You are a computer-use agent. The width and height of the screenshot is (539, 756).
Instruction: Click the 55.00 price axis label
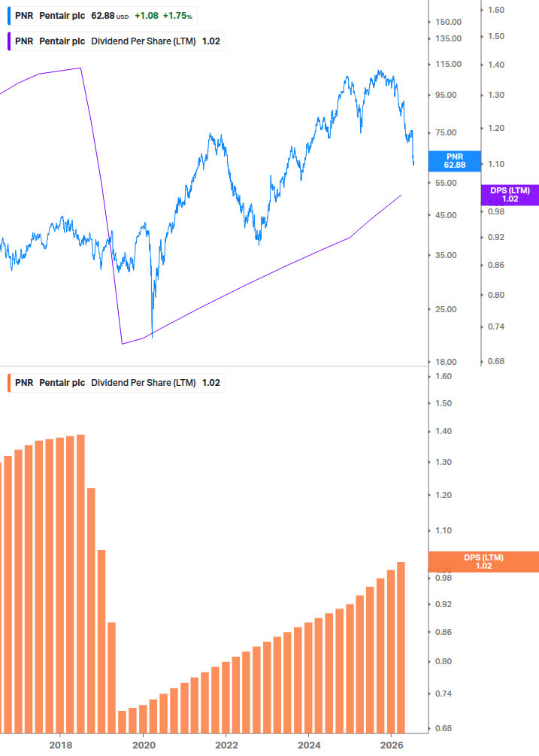[x=446, y=183]
